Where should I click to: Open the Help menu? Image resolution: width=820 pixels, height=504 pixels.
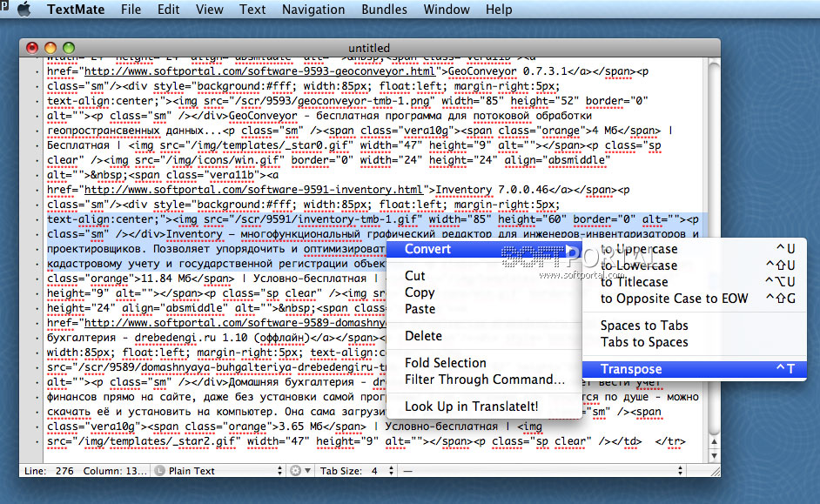(499, 10)
